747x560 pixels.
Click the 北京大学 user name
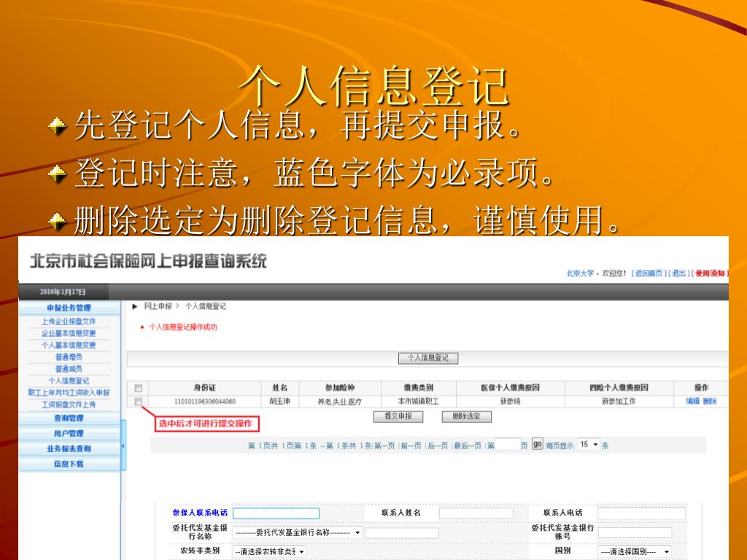[580, 273]
